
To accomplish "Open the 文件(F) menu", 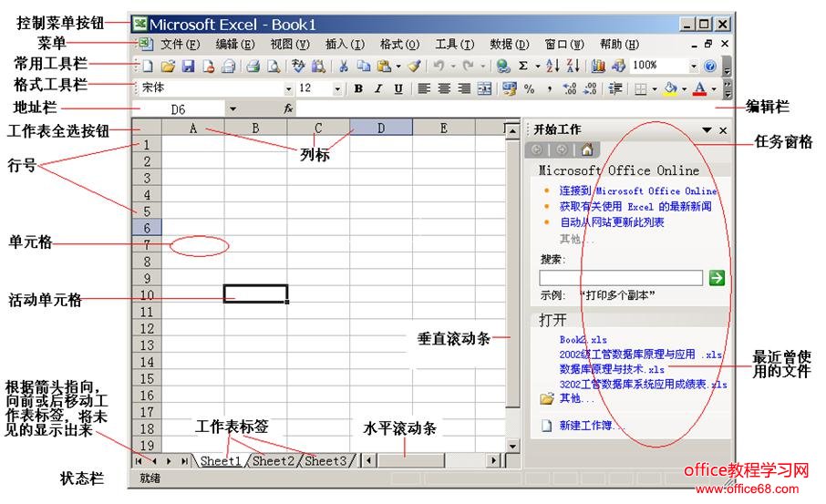I will tap(181, 45).
